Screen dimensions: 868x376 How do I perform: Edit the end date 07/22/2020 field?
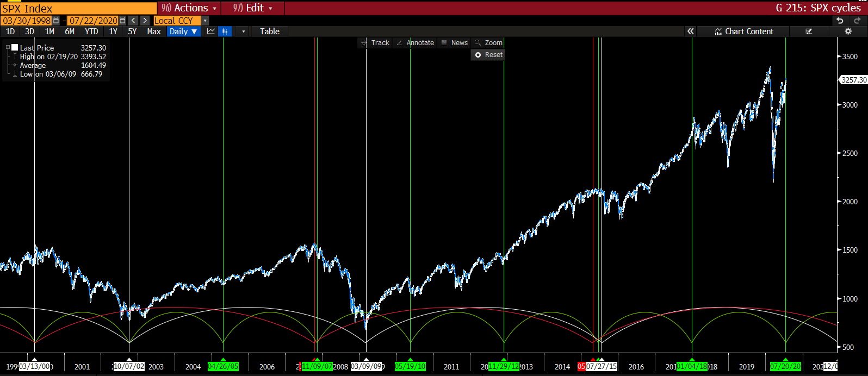point(93,21)
